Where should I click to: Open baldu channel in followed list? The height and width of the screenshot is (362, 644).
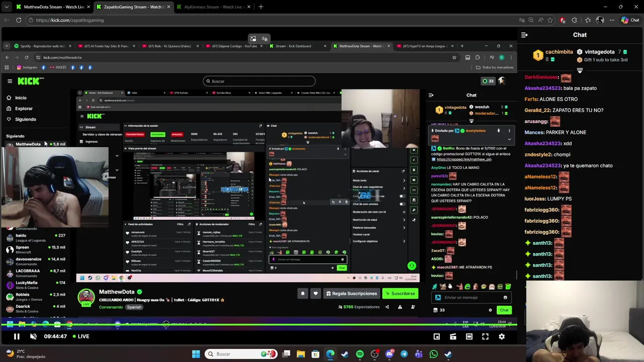pos(35,237)
